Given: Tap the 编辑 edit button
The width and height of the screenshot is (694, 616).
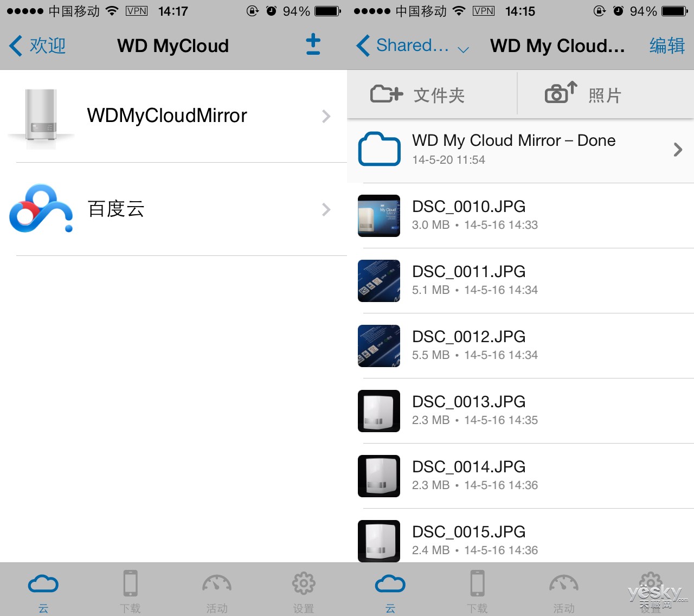Looking at the screenshot, I should [x=667, y=46].
